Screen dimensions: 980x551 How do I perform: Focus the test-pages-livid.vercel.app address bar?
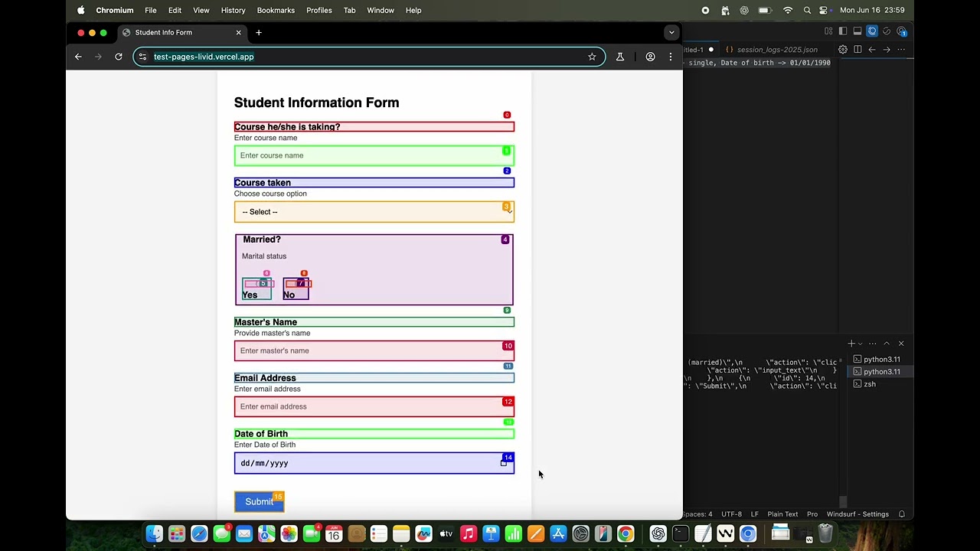point(367,57)
